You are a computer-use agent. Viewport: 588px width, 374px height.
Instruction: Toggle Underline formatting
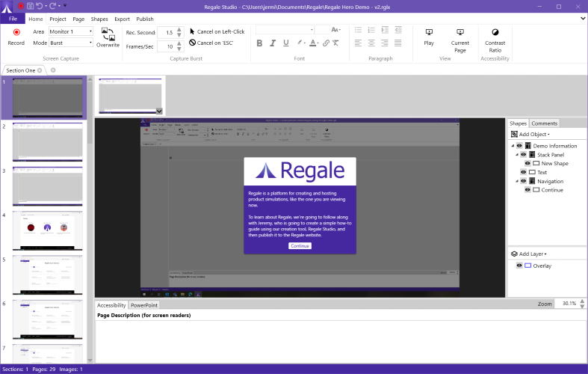pyautogui.click(x=286, y=43)
